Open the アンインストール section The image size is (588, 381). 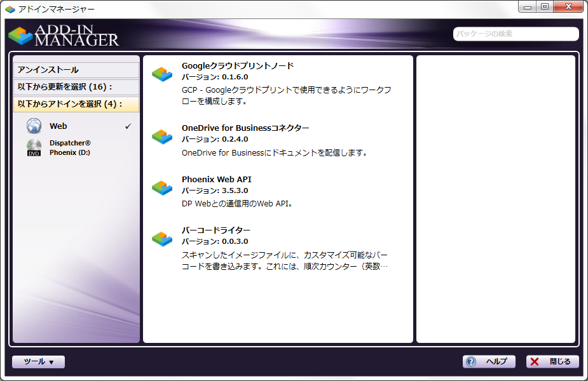click(x=76, y=70)
